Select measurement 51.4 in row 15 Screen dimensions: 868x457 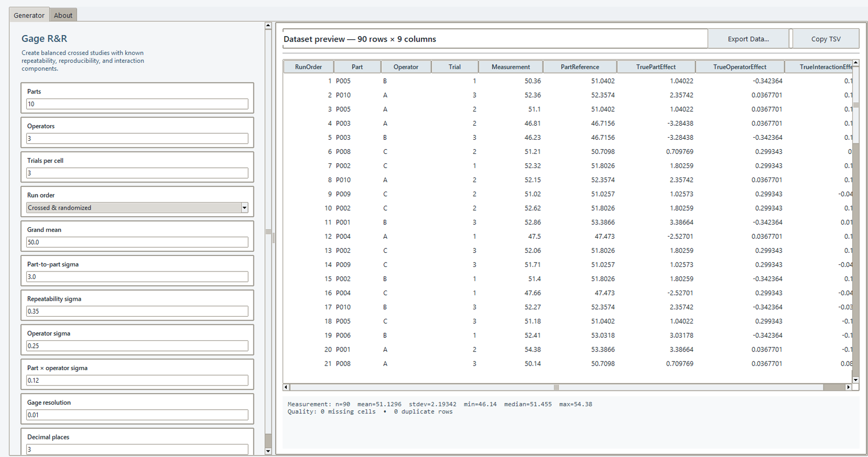[x=510, y=279]
